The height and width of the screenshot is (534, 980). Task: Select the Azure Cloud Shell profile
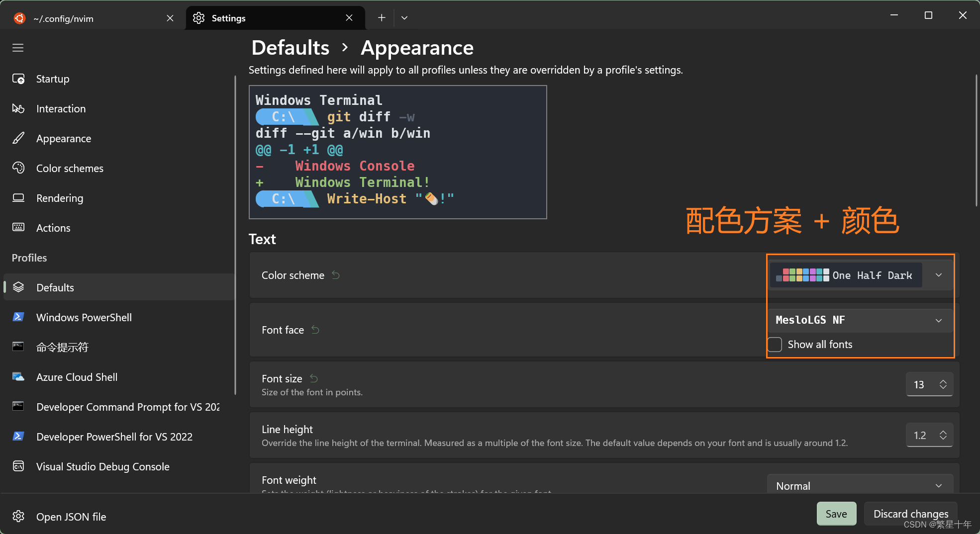(x=118, y=377)
